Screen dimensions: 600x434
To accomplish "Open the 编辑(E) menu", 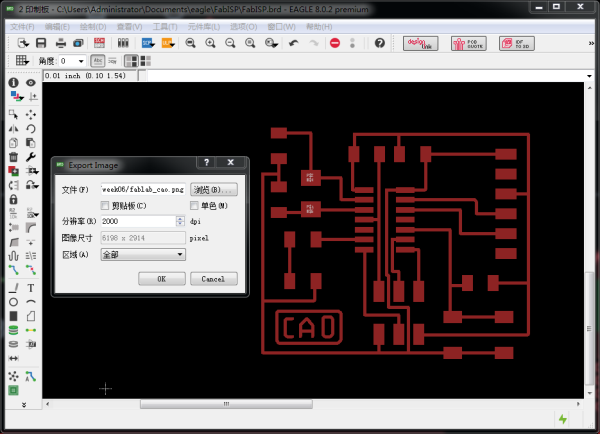I will (x=57, y=27).
